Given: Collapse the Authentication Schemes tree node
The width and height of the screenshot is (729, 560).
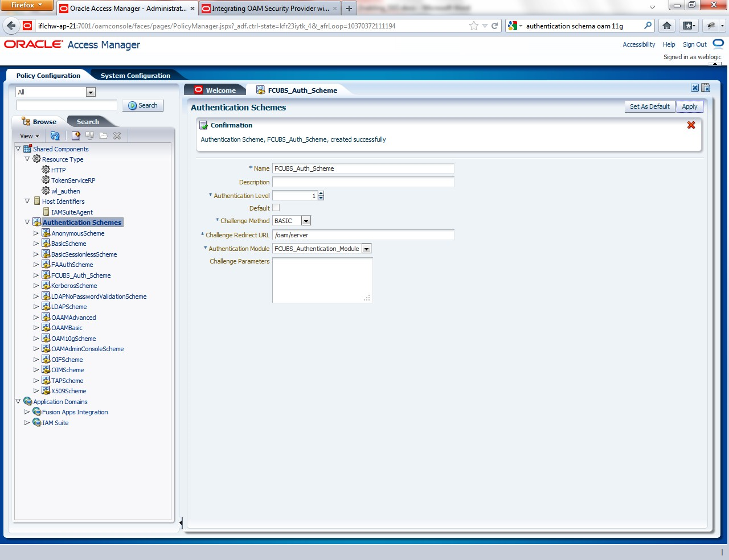Looking at the screenshot, I should click(27, 223).
